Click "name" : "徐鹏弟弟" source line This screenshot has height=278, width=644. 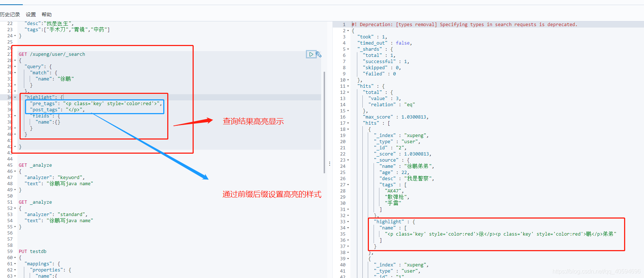coord(407,166)
